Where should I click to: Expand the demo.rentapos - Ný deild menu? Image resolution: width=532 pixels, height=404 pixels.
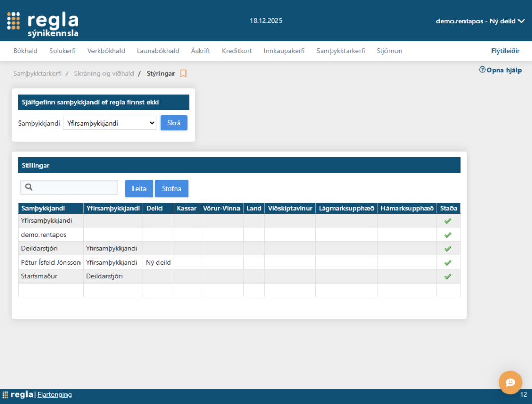(480, 21)
